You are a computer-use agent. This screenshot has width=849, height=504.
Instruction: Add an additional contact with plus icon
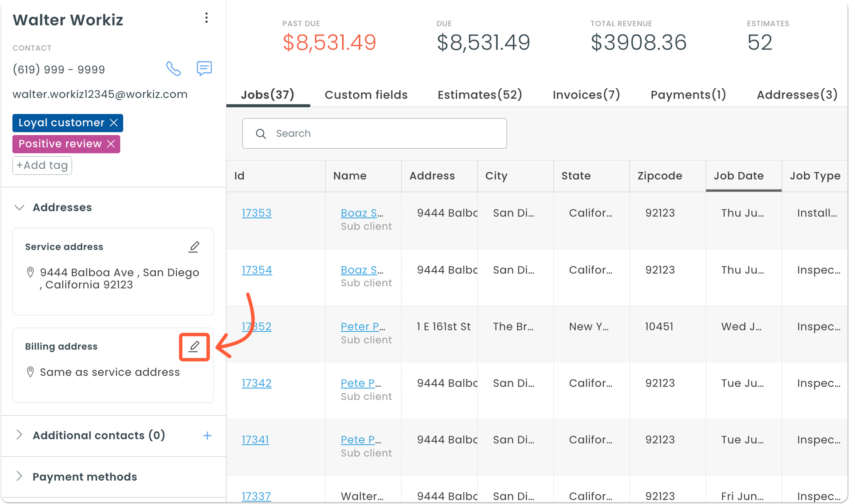(207, 435)
